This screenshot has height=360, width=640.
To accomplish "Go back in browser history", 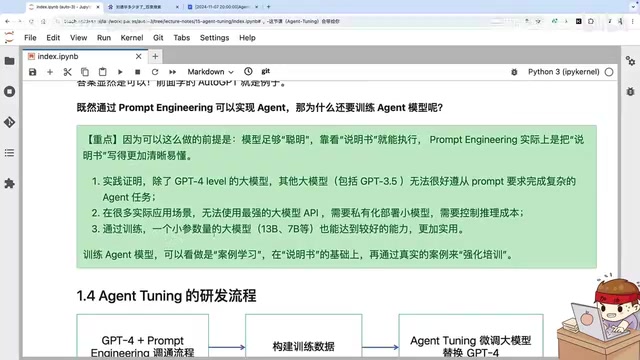I will tap(7, 21).
